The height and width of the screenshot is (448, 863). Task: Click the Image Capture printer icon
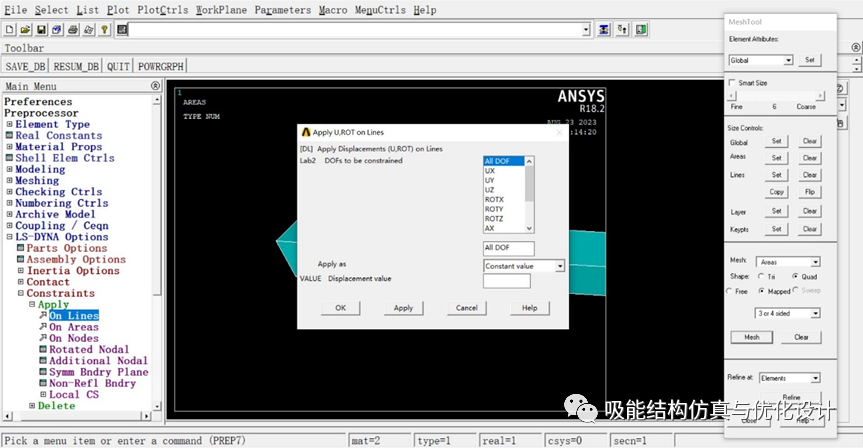point(73,30)
